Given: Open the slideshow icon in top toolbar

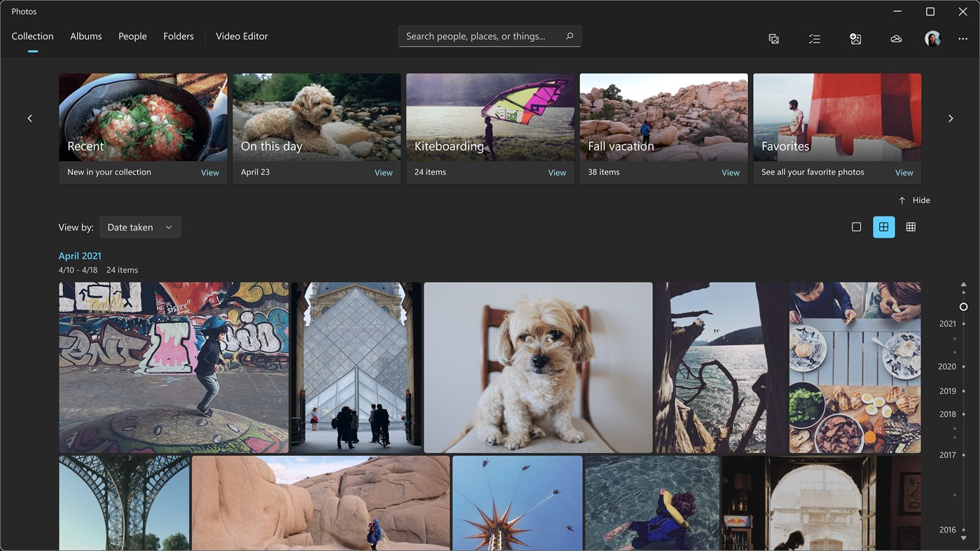Looking at the screenshot, I should coord(773,39).
